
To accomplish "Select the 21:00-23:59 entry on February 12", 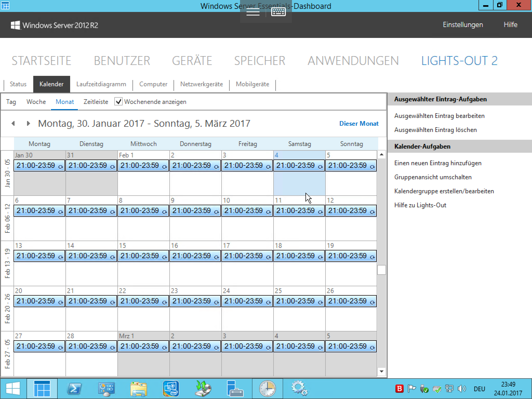I will click(351, 211).
